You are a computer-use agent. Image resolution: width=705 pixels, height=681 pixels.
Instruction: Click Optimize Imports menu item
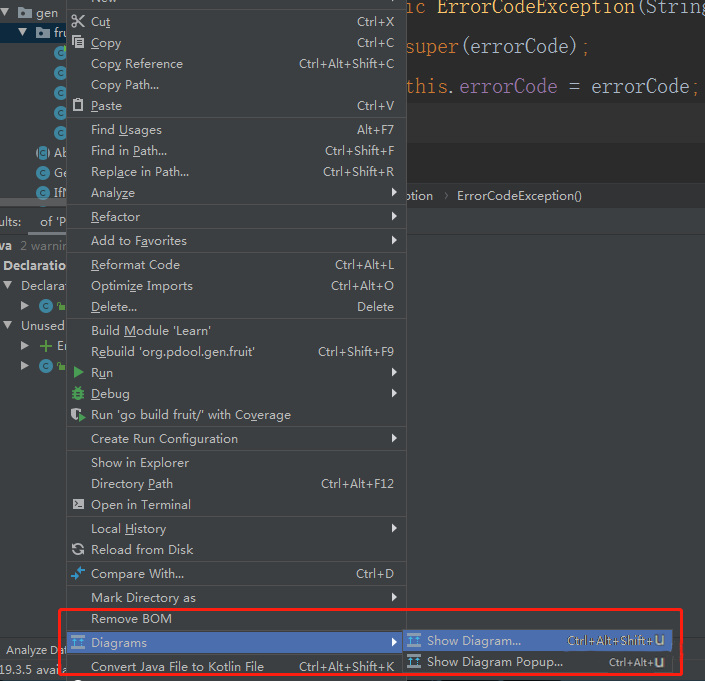(141, 286)
